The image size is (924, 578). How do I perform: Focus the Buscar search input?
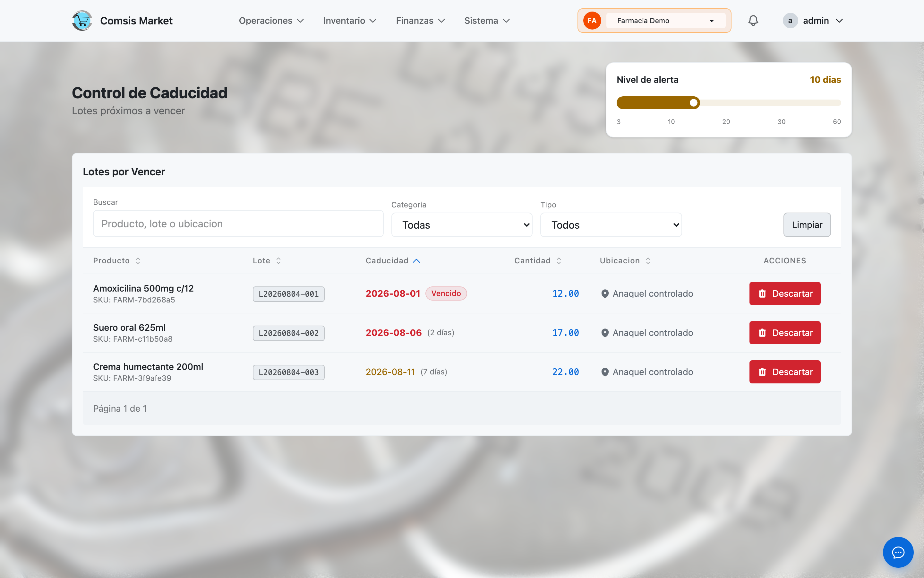pyautogui.click(x=238, y=223)
